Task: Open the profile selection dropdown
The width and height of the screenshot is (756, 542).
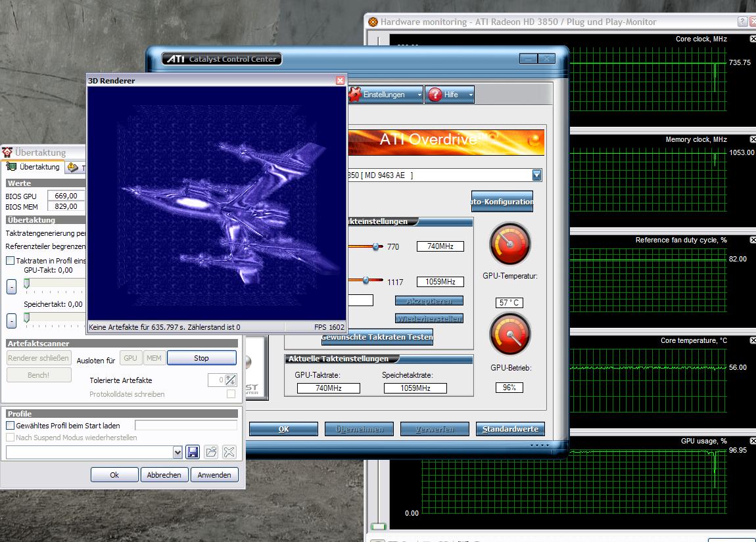Action: click(177, 453)
